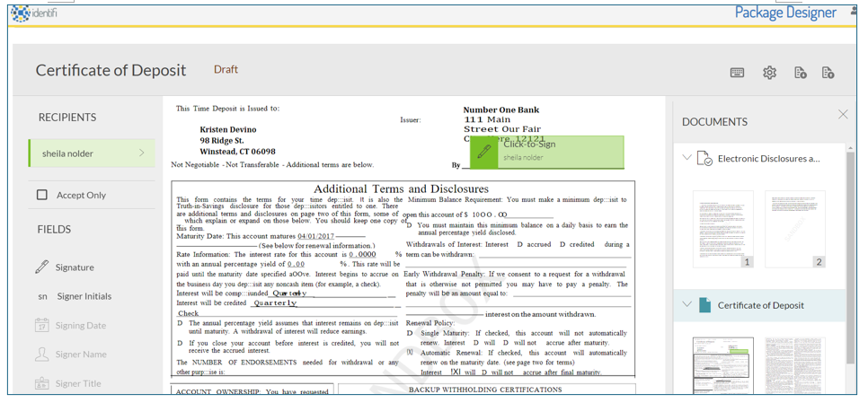Click the FIELDS heading
The width and height of the screenshot is (868, 403).
pos(54,229)
